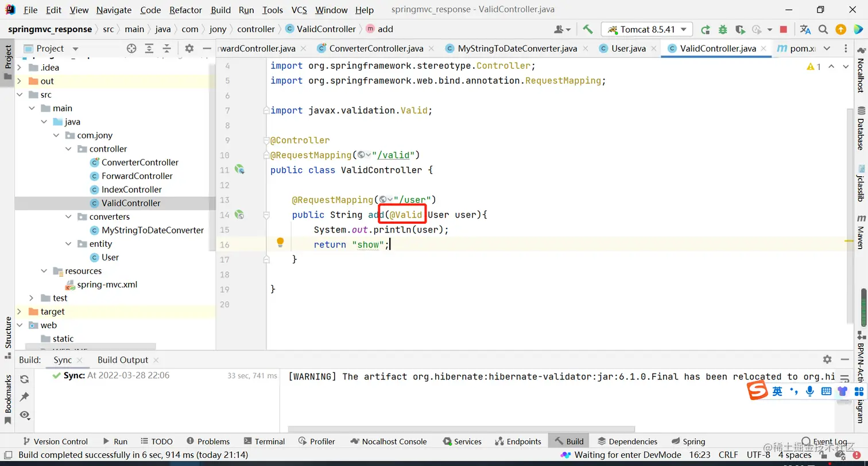
Task: Click the Build Project hammer icon
Action: (587, 29)
